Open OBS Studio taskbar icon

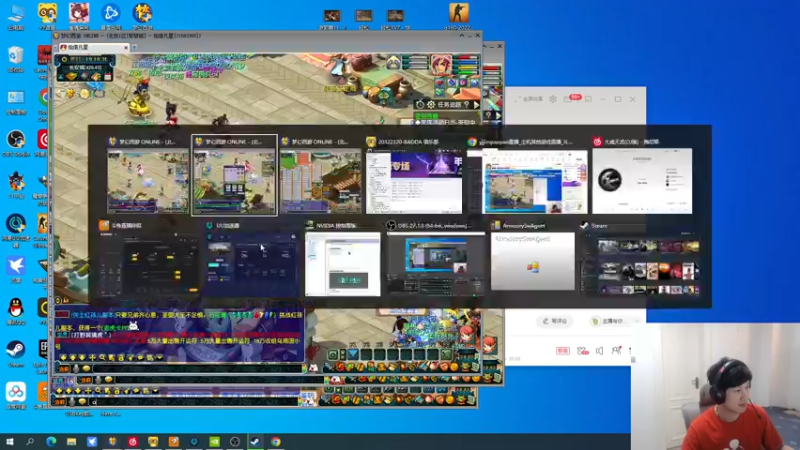235,441
